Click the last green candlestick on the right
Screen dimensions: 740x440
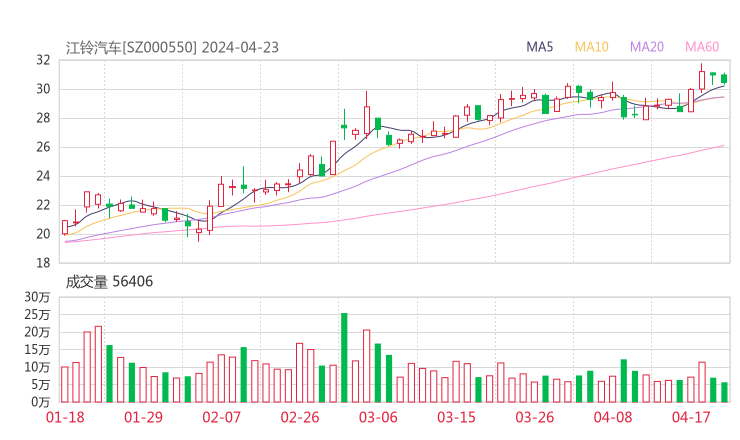[724, 78]
